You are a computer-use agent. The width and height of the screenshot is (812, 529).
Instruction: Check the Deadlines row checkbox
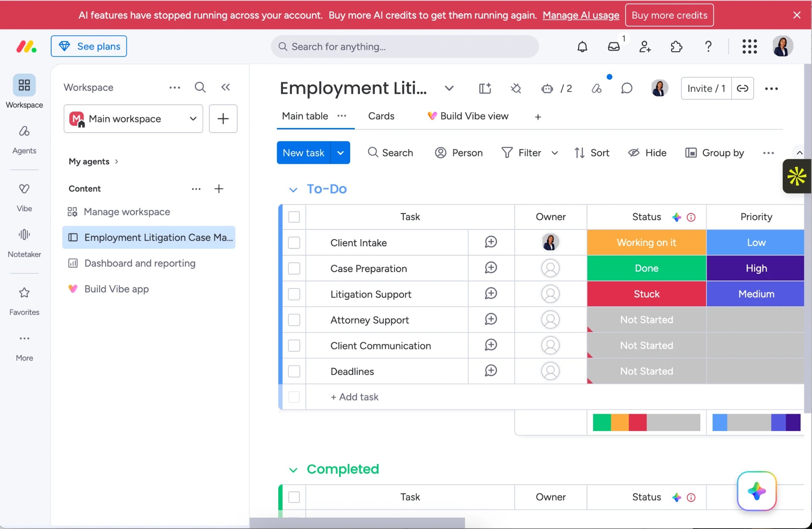[x=294, y=371]
